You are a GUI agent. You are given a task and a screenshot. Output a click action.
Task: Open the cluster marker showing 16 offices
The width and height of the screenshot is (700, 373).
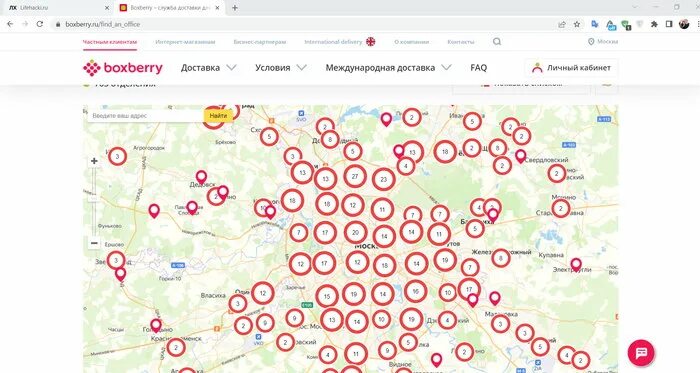coord(415,291)
